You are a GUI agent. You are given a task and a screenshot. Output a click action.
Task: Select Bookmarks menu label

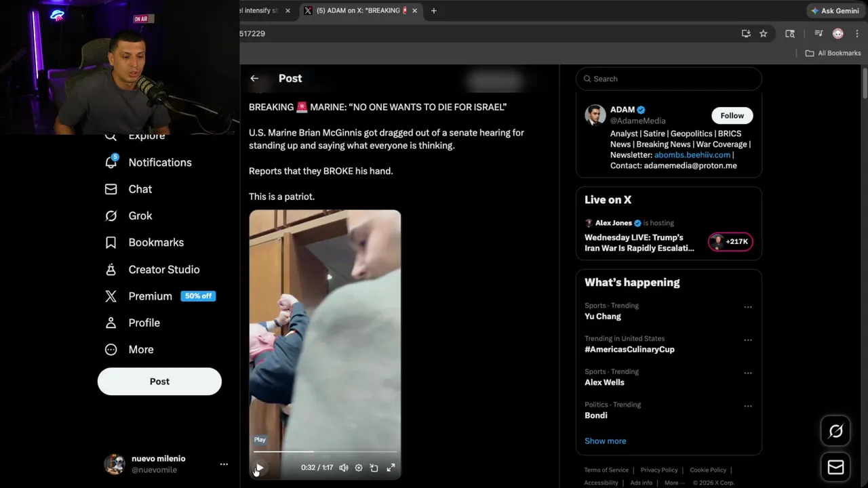click(x=156, y=242)
